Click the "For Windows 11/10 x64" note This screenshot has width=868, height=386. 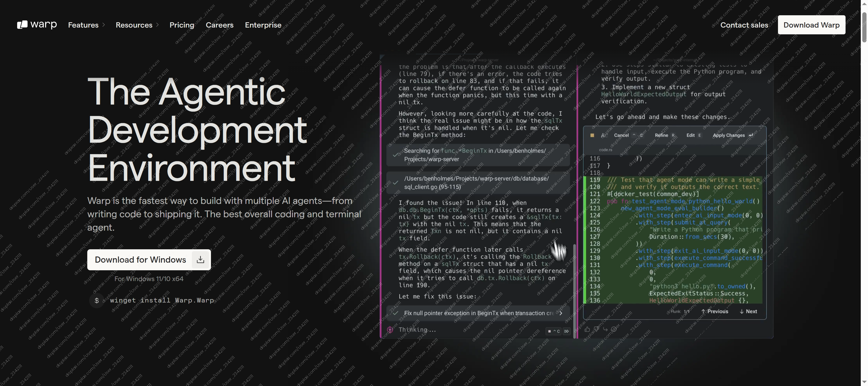(x=149, y=279)
